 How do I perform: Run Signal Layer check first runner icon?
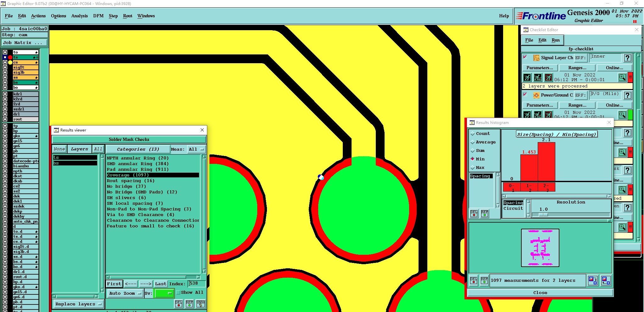(x=527, y=77)
